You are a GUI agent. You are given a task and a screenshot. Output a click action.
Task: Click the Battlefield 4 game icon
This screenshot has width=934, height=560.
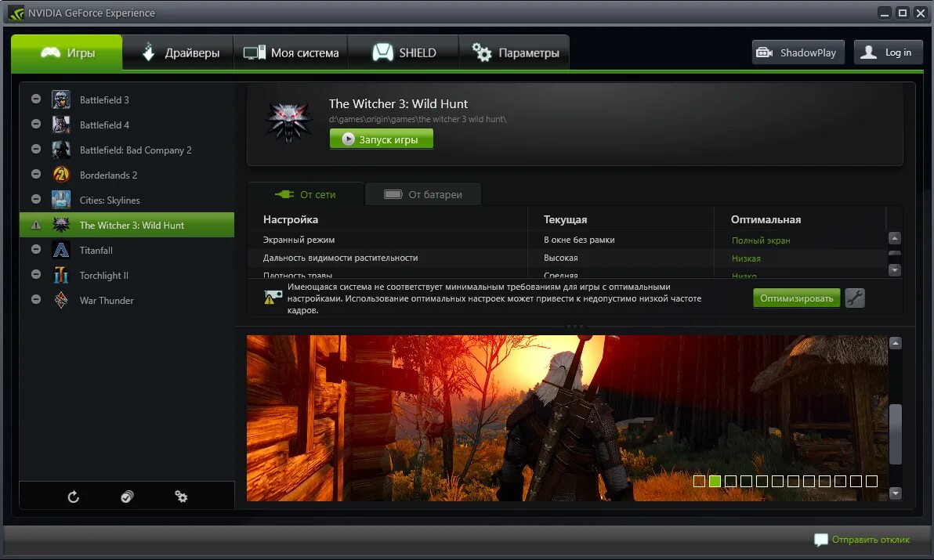(x=61, y=125)
